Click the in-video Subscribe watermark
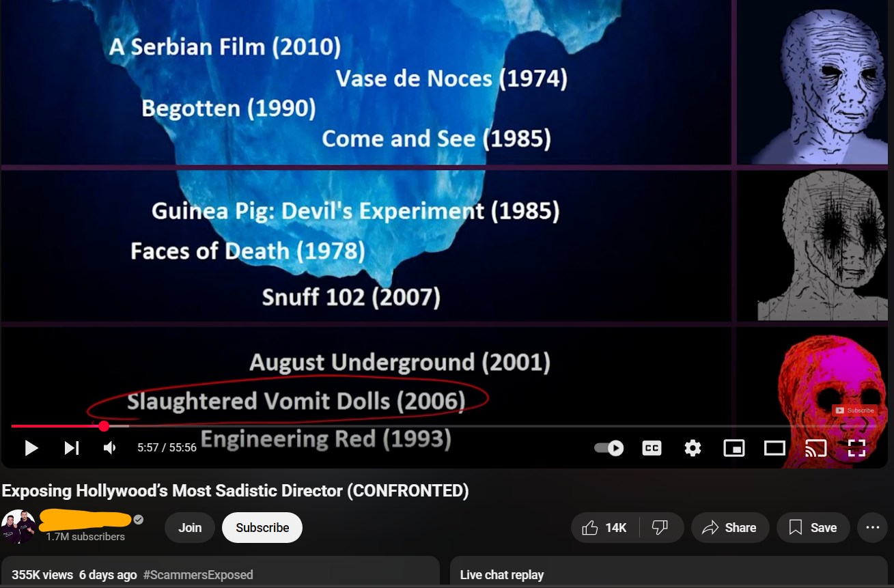Image resolution: width=894 pixels, height=588 pixels. (854, 410)
